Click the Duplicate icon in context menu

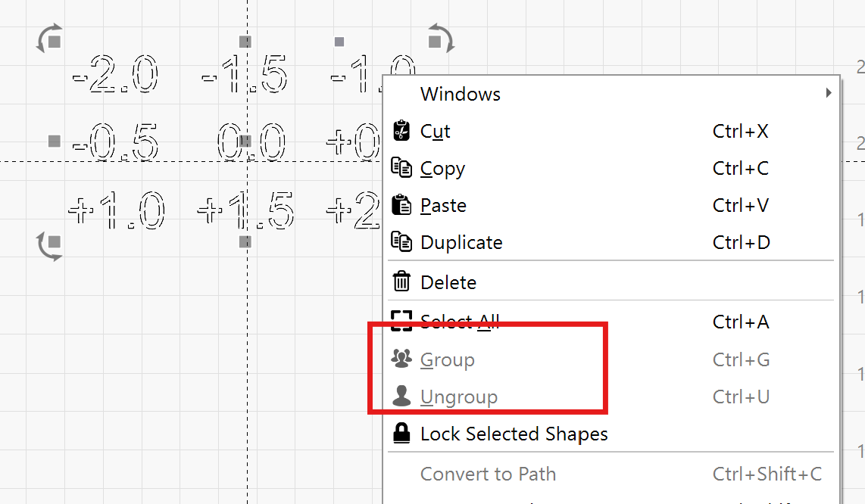point(401,242)
